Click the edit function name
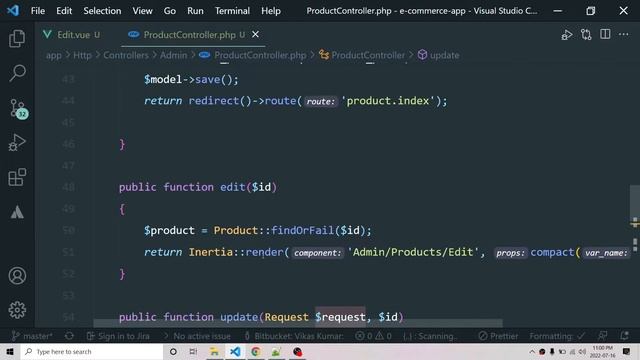 click(x=233, y=187)
